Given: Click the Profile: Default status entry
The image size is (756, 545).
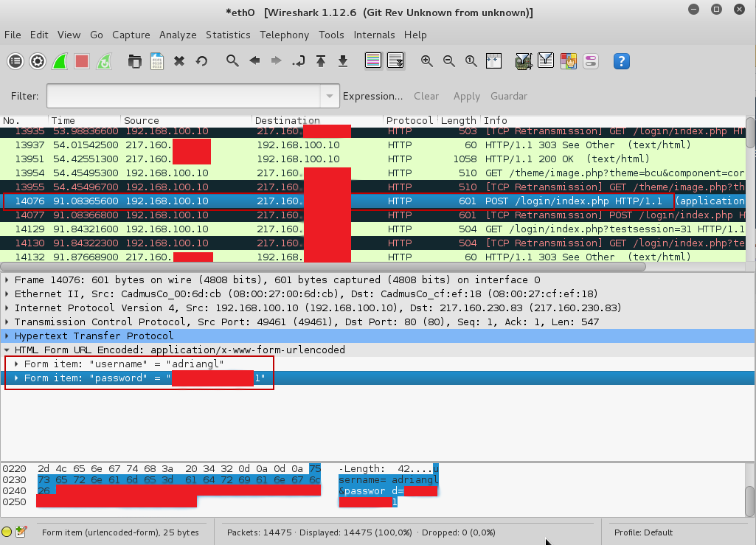Looking at the screenshot, I should point(643,532).
